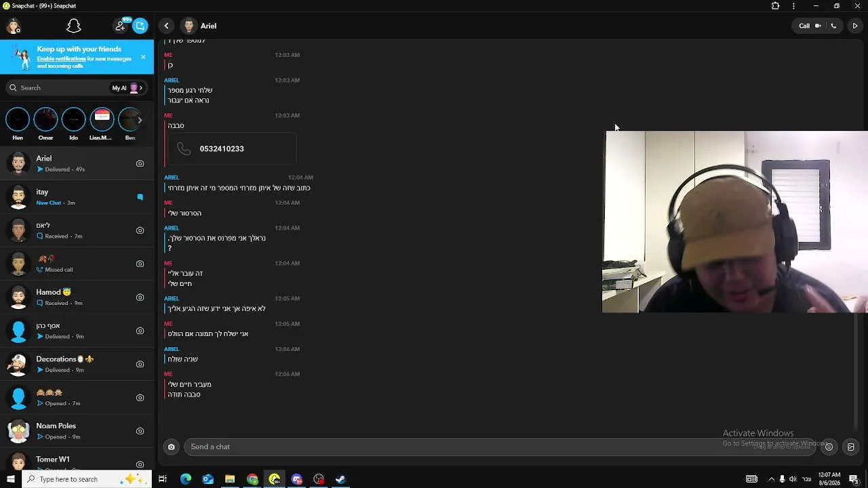Snap camera icon beside Ariel in the list
The width and height of the screenshot is (868, 488).
(x=140, y=163)
